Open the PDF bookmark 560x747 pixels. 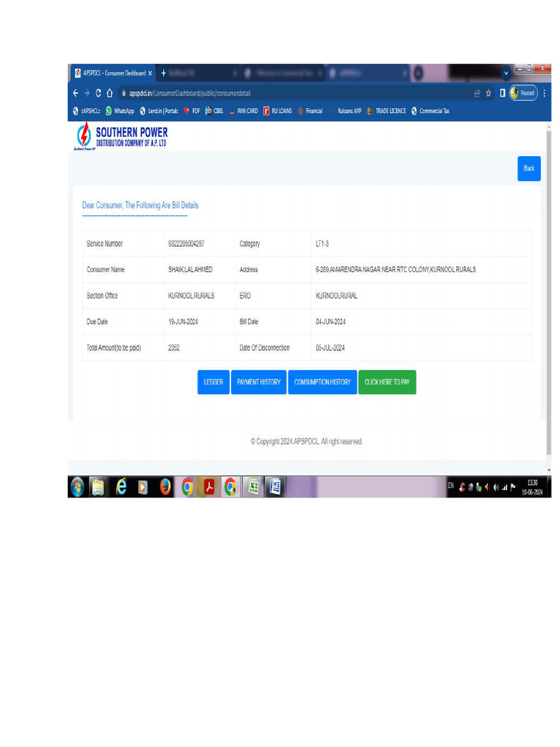pyautogui.click(x=192, y=111)
